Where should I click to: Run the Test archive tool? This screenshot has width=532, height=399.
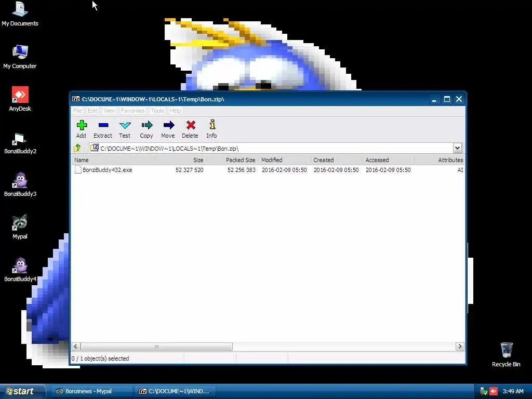(125, 126)
